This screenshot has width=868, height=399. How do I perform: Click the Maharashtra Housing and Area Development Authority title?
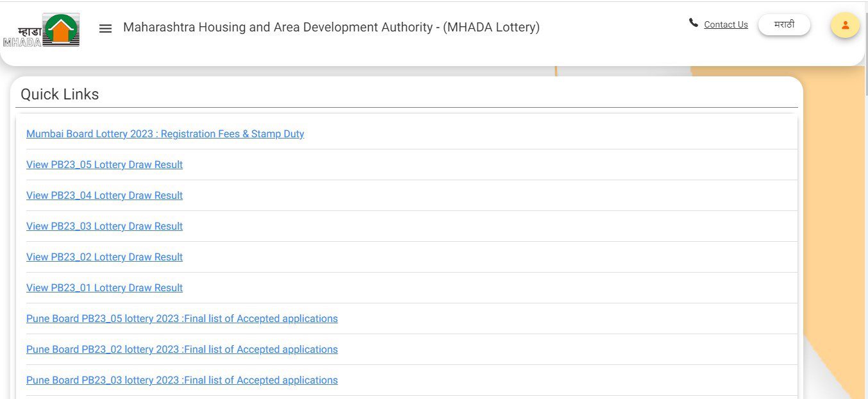pos(331,27)
